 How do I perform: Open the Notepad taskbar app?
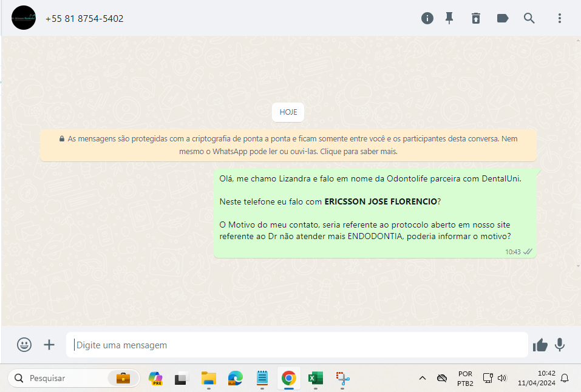coord(262,378)
